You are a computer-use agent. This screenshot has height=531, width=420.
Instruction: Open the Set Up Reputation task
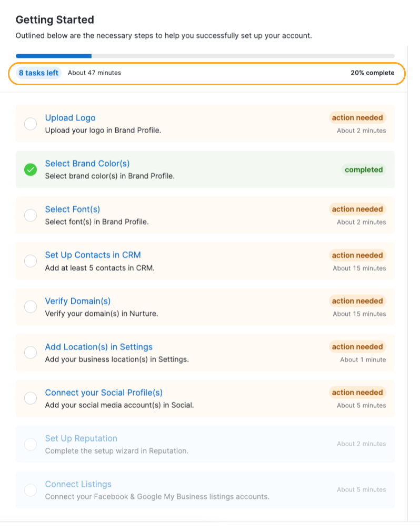click(81, 438)
